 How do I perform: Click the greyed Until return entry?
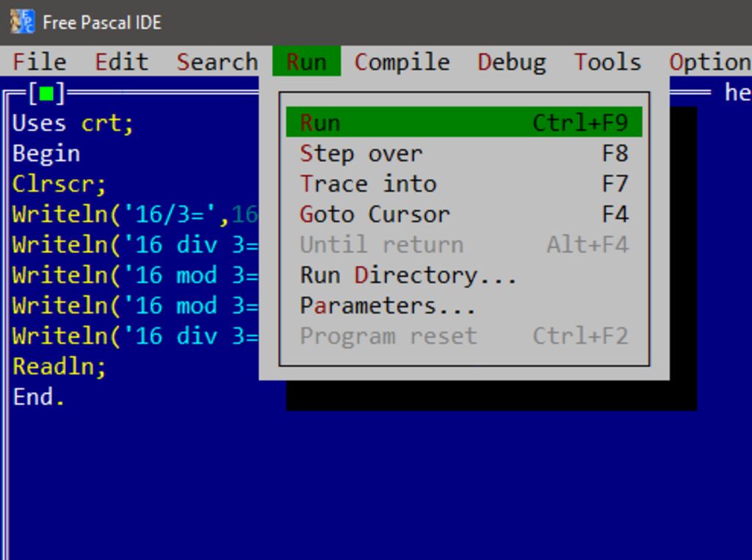pos(464,245)
